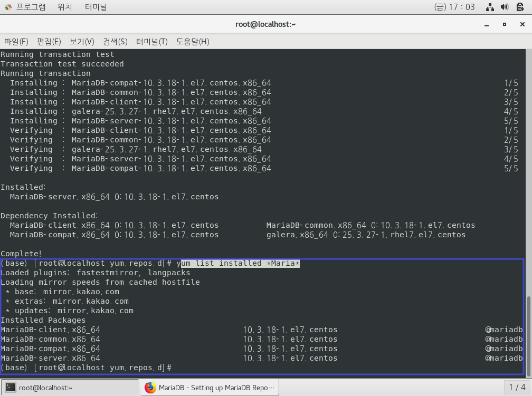Click the root@localhost:~ window title bar
Screen dimensions: 532x396
(x=265, y=24)
